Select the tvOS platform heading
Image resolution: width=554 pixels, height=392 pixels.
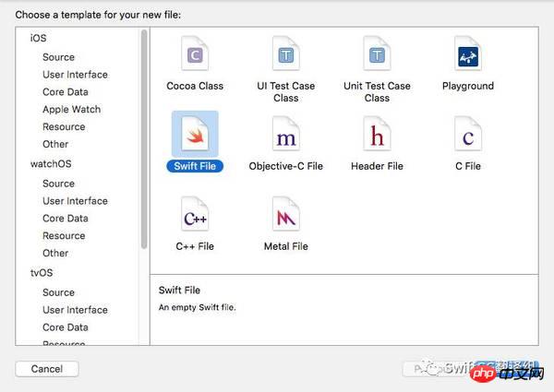click(42, 273)
